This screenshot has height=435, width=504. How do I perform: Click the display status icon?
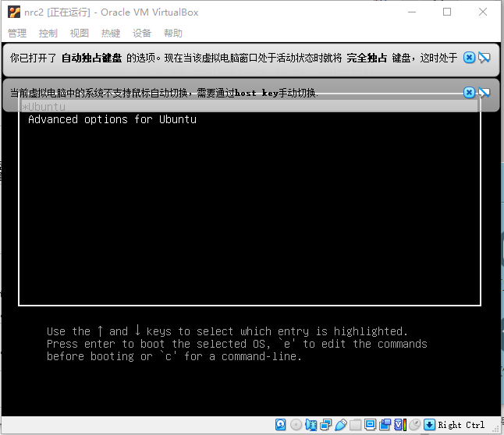[371, 425]
